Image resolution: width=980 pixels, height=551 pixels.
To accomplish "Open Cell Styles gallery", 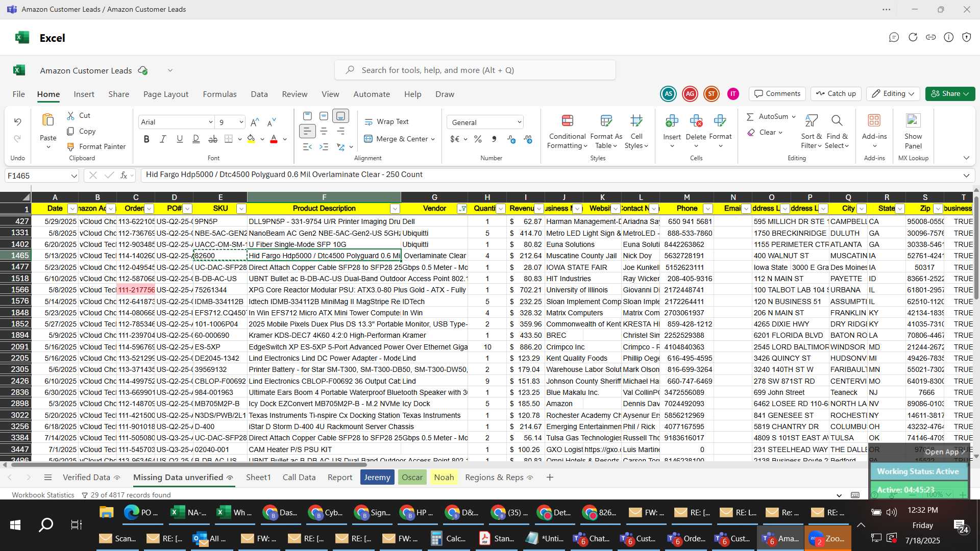I will 636,132.
